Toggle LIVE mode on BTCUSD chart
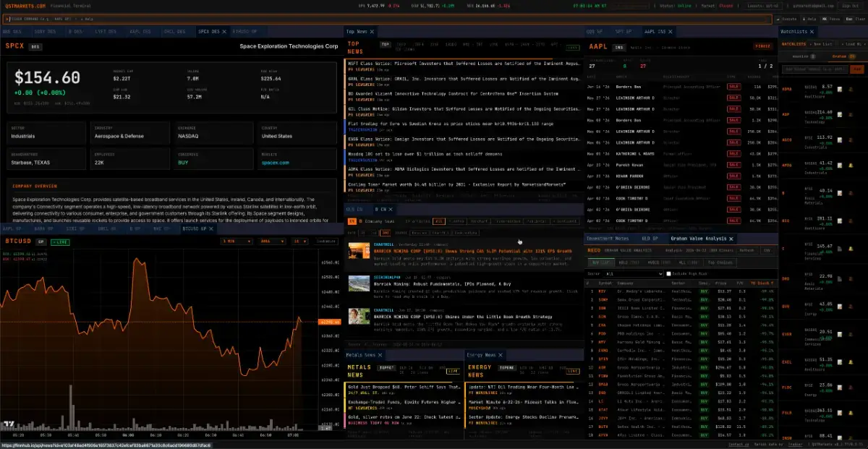868x449 pixels. [60, 241]
